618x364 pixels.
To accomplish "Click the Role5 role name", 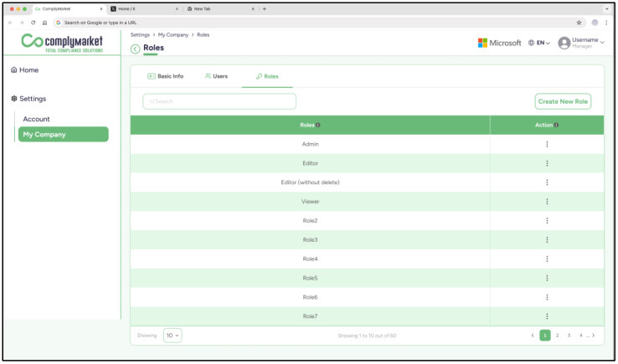I will tap(310, 278).
